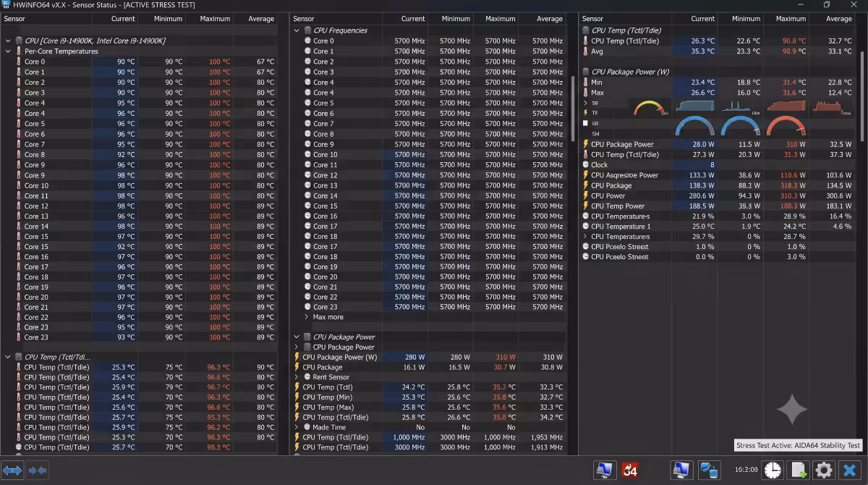868x485 pixels.
Task: Click the lightning icon of CPU Package Power (W)
Action: pos(297,357)
